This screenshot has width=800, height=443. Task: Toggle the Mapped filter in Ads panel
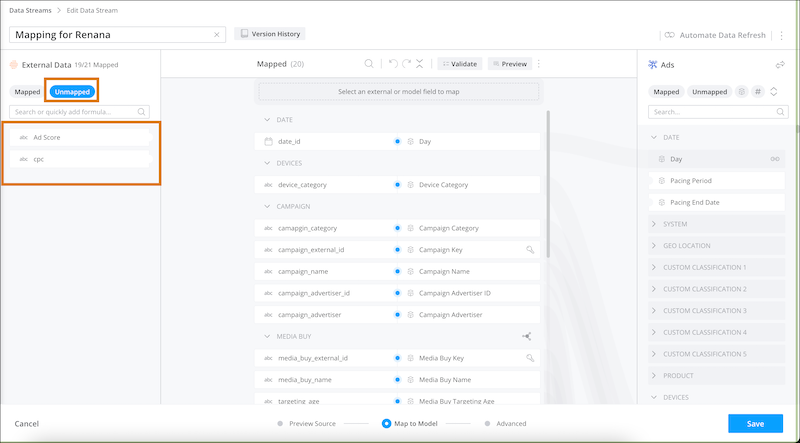[666, 92]
